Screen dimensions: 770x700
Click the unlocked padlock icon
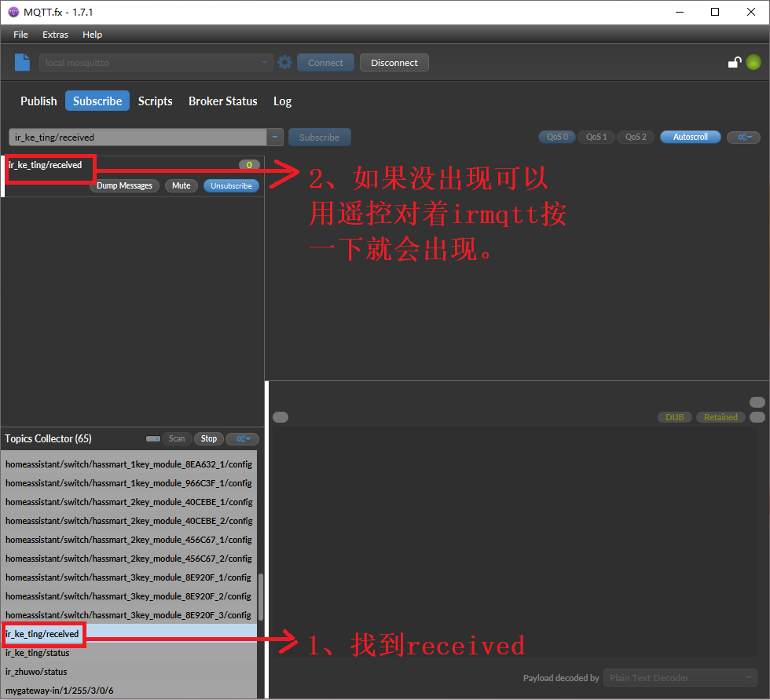pos(735,62)
